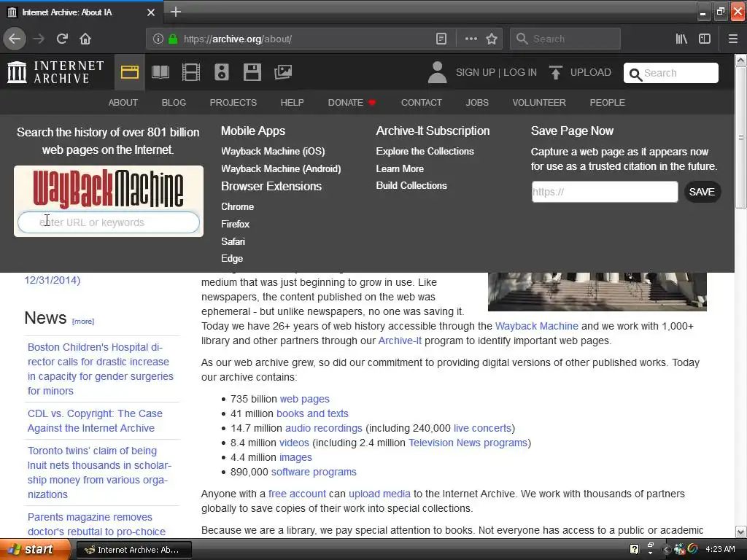Open Wayback Machine (iOS) link
The width and height of the screenshot is (747, 560).
pyautogui.click(x=273, y=152)
